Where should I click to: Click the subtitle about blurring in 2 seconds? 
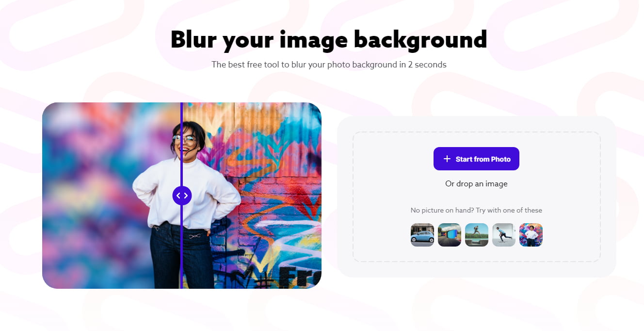pyautogui.click(x=329, y=64)
